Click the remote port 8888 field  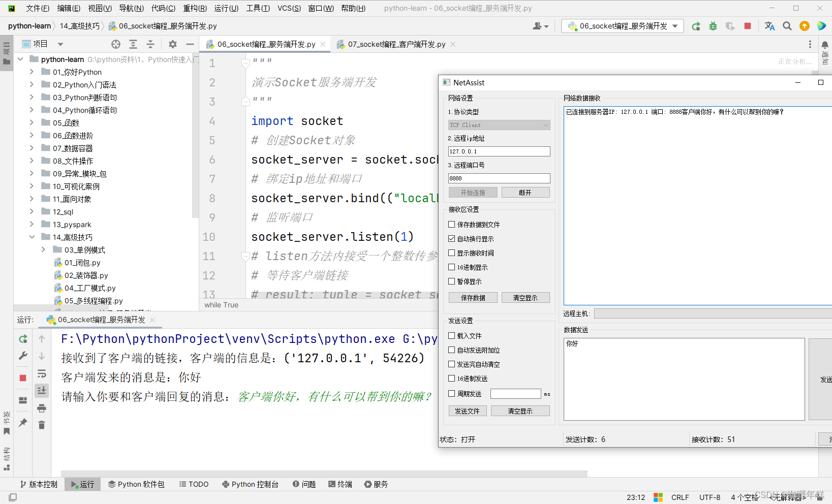(499, 178)
